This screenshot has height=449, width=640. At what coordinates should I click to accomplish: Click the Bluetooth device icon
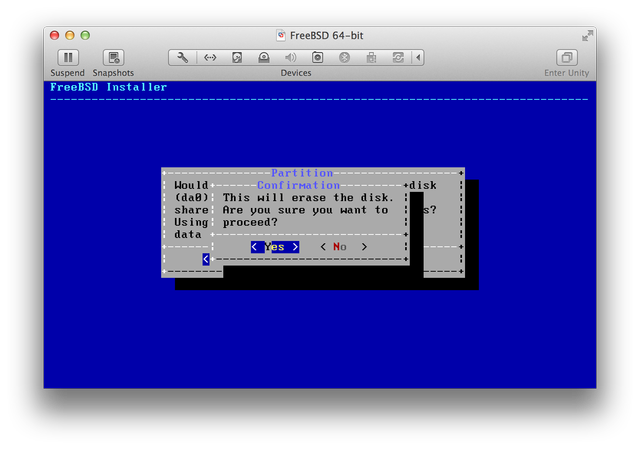[344, 58]
